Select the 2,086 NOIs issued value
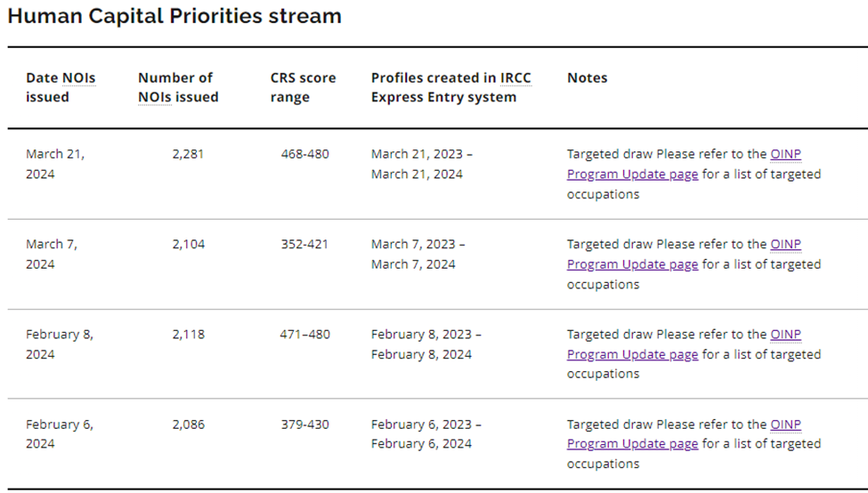This screenshot has width=868, height=493. (188, 424)
